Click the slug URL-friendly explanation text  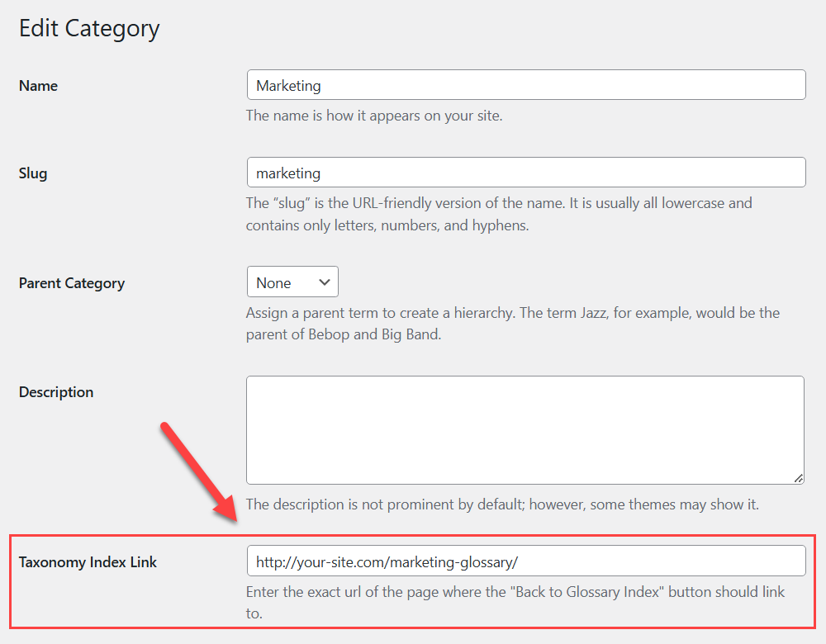click(x=499, y=214)
